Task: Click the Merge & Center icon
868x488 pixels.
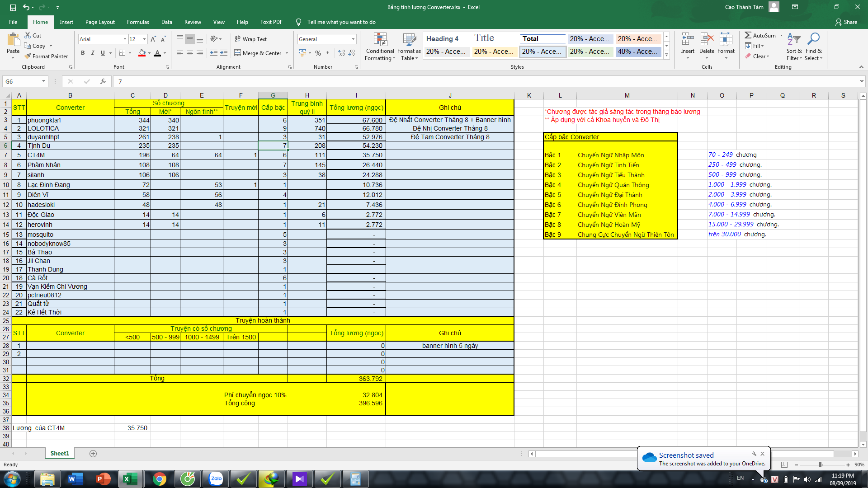Action: pyautogui.click(x=238, y=53)
